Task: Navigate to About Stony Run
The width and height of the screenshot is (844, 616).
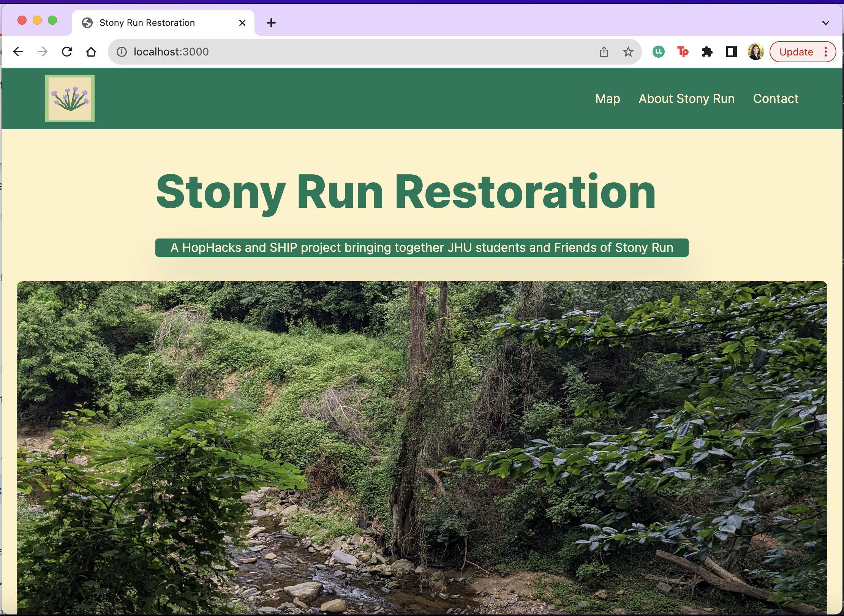Action: pyautogui.click(x=686, y=99)
